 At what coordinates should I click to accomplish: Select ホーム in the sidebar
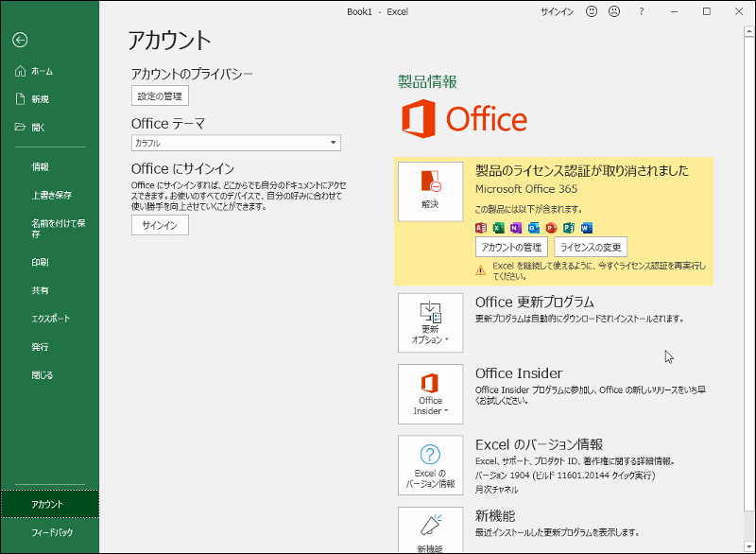tap(50, 71)
